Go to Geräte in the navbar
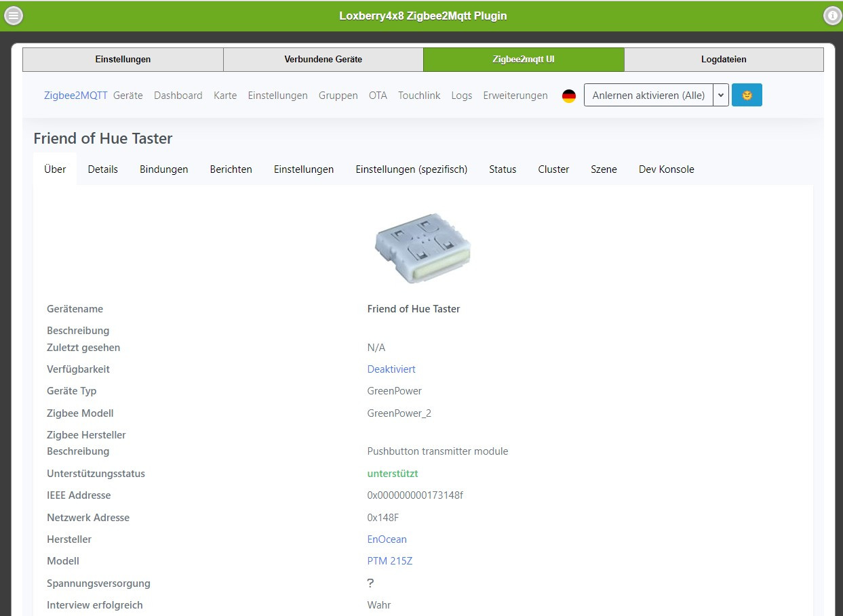843x616 pixels. point(128,96)
